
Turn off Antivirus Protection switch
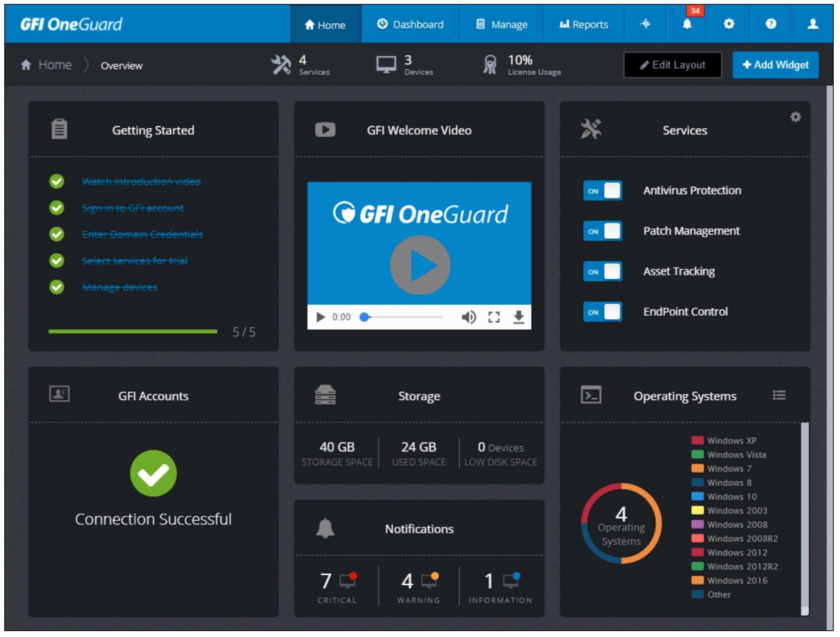(603, 190)
